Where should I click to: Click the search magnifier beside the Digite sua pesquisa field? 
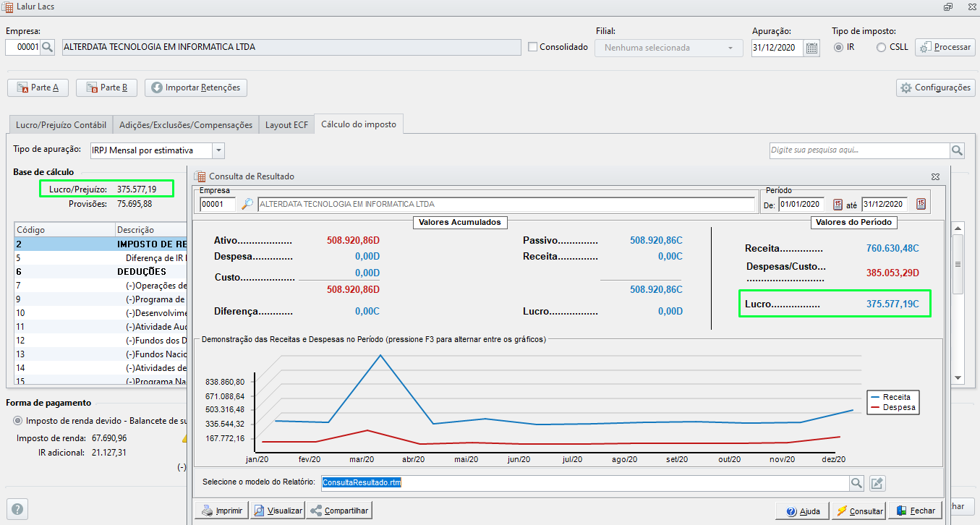(957, 150)
